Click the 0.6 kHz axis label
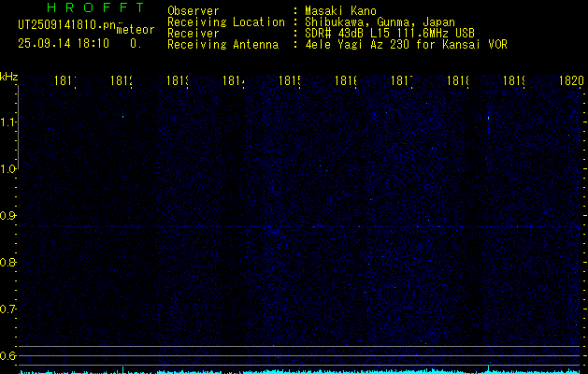The image size is (588, 374). coord(7,356)
